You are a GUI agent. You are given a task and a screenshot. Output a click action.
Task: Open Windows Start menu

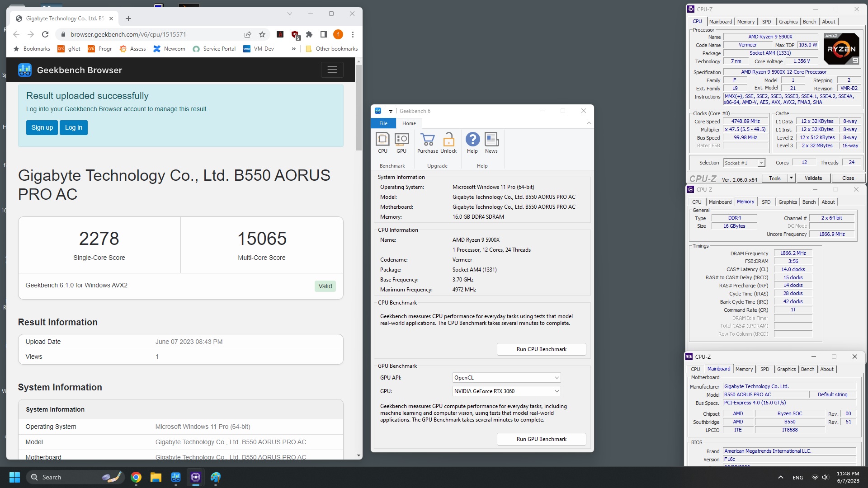point(14,477)
